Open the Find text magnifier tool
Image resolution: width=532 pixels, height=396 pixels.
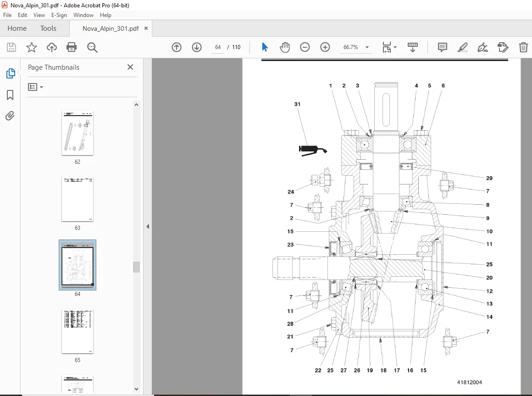pyautogui.click(x=92, y=47)
